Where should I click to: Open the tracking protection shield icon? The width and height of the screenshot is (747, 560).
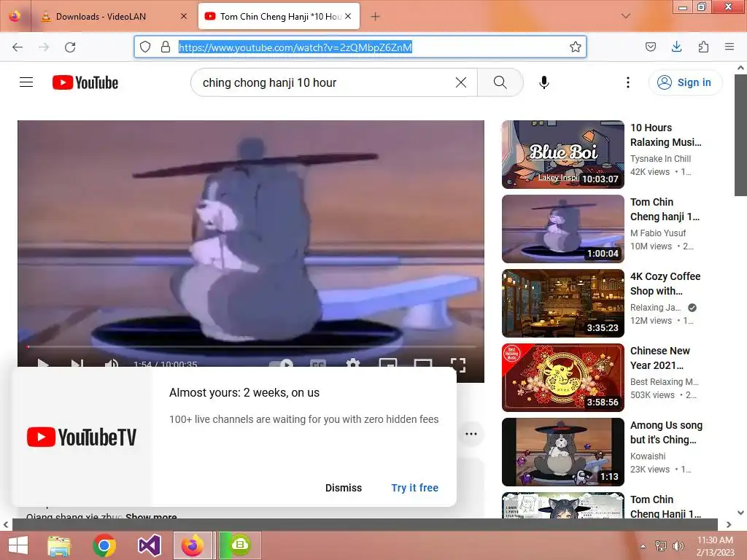(x=145, y=47)
